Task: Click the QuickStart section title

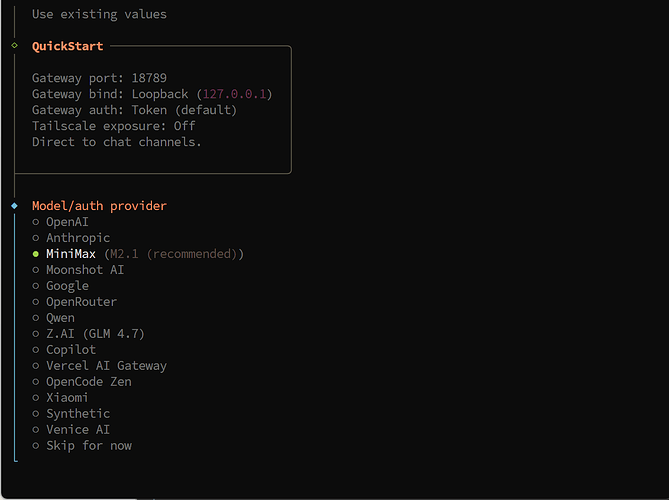Action: [67, 46]
